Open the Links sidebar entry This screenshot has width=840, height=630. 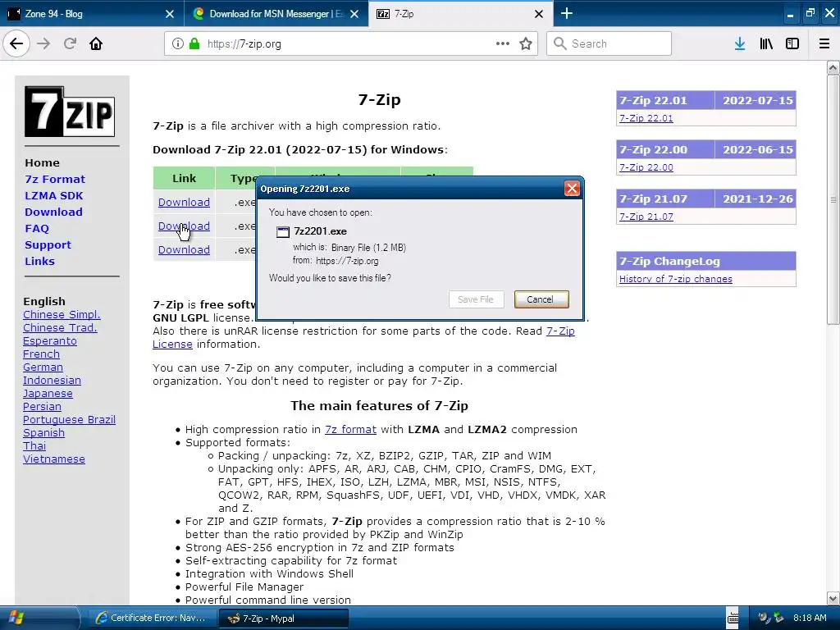click(x=39, y=261)
